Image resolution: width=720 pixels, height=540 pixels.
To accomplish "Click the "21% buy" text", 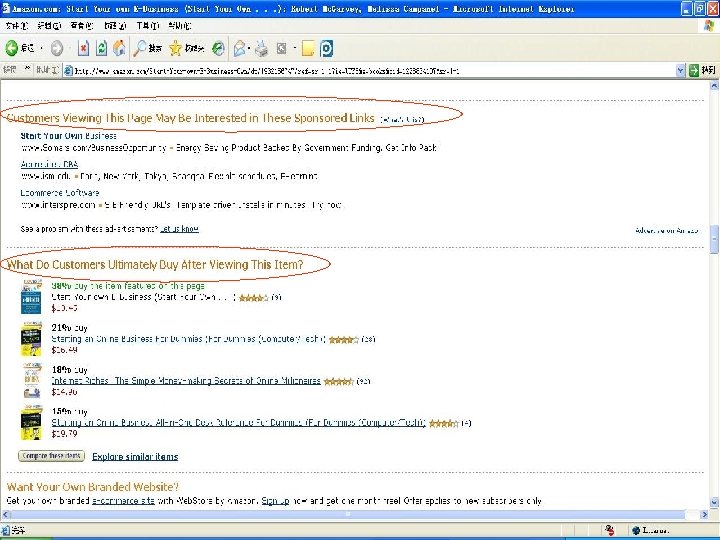I will (69, 327).
